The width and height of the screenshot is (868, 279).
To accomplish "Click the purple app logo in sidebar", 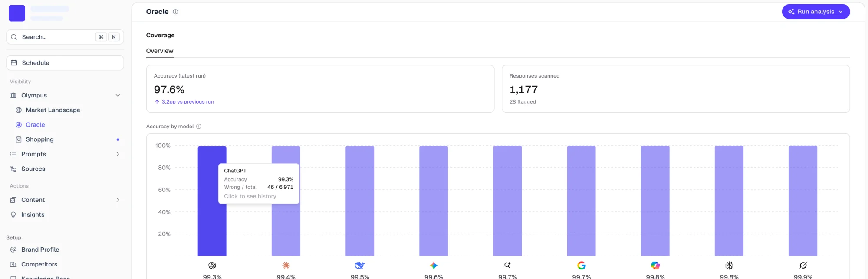I will pos(17,13).
